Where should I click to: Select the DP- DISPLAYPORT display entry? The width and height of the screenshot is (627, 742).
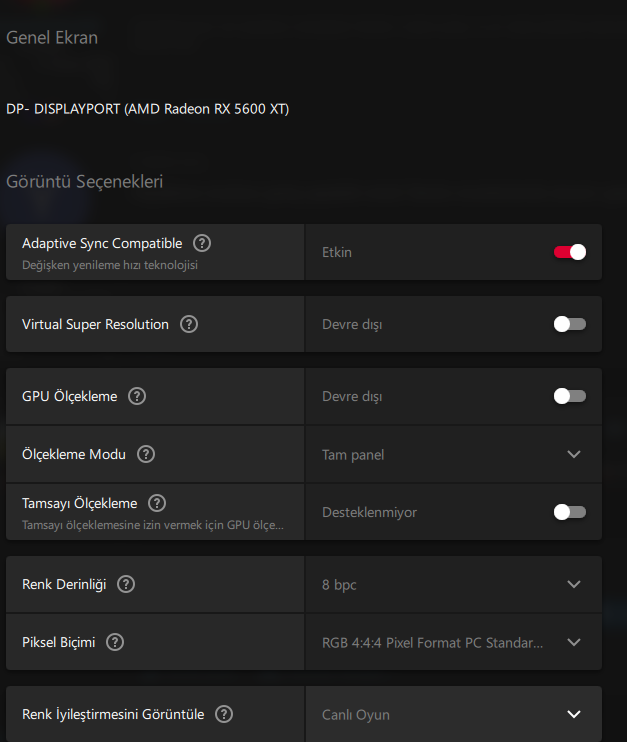[147, 109]
